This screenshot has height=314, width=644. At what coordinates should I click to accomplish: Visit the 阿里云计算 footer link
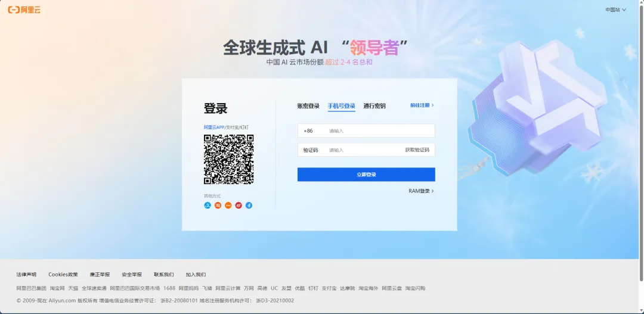[x=228, y=288]
